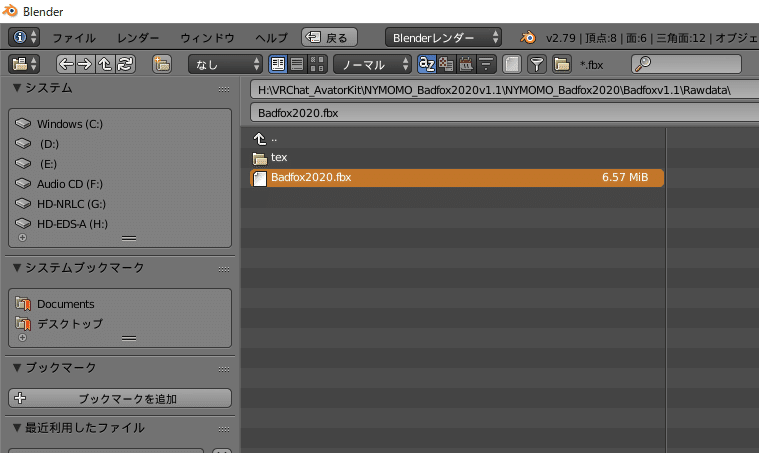Open the Blenderレンダー engine dropdown
The width and height of the screenshot is (759, 453).
(x=443, y=37)
